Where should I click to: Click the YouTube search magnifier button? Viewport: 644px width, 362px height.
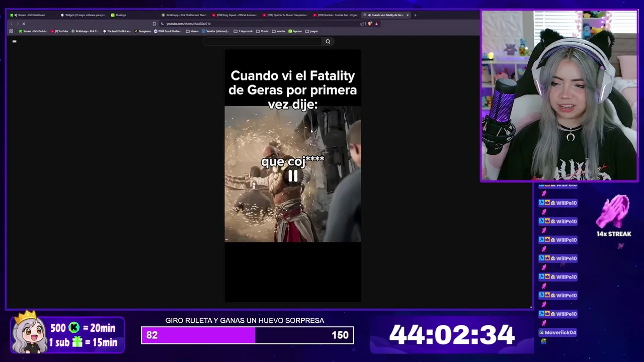[328, 42]
